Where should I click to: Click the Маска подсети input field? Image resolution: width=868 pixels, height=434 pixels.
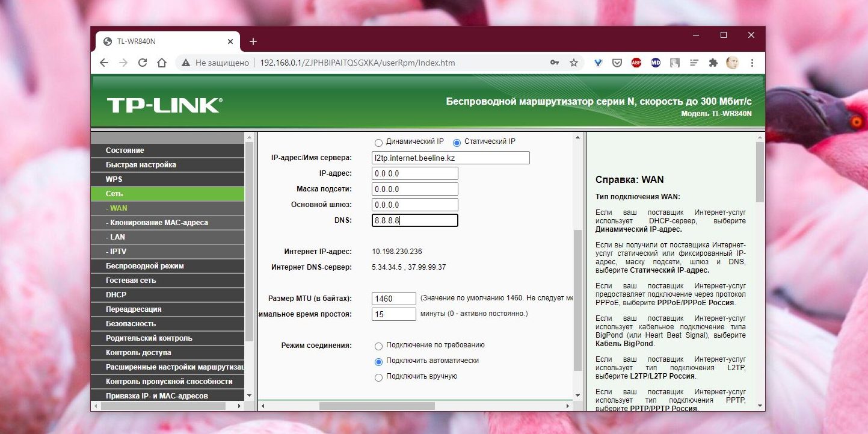click(415, 189)
